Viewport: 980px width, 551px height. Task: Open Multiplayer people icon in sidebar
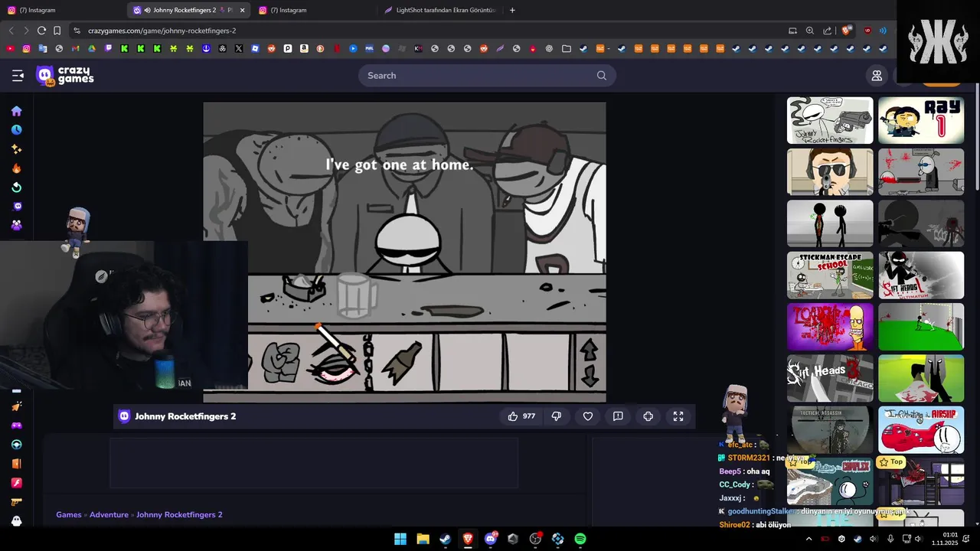coord(16,226)
